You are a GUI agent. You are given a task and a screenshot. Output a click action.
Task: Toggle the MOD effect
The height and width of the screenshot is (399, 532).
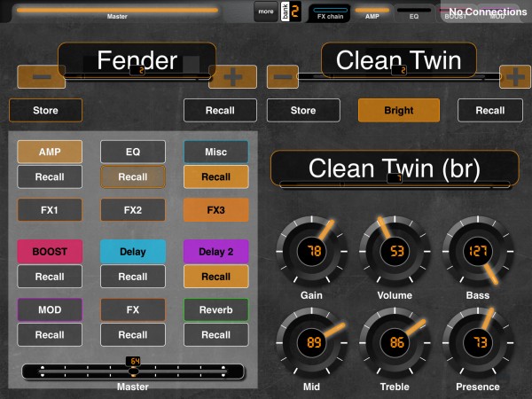click(x=50, y=309)
